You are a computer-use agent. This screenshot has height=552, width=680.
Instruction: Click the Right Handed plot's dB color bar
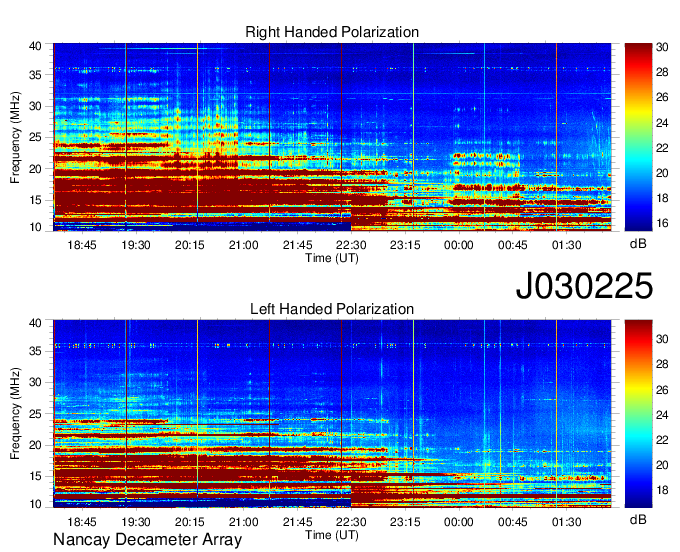click(x=638, y=137)
